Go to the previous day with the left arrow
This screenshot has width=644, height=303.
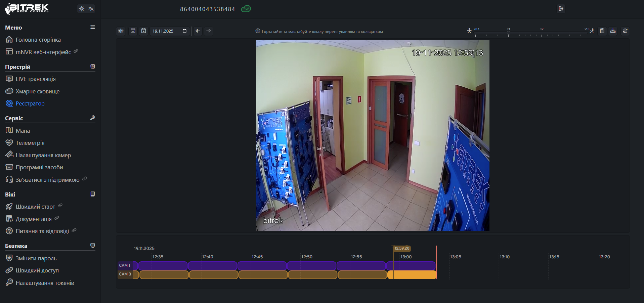pos(198,31)
